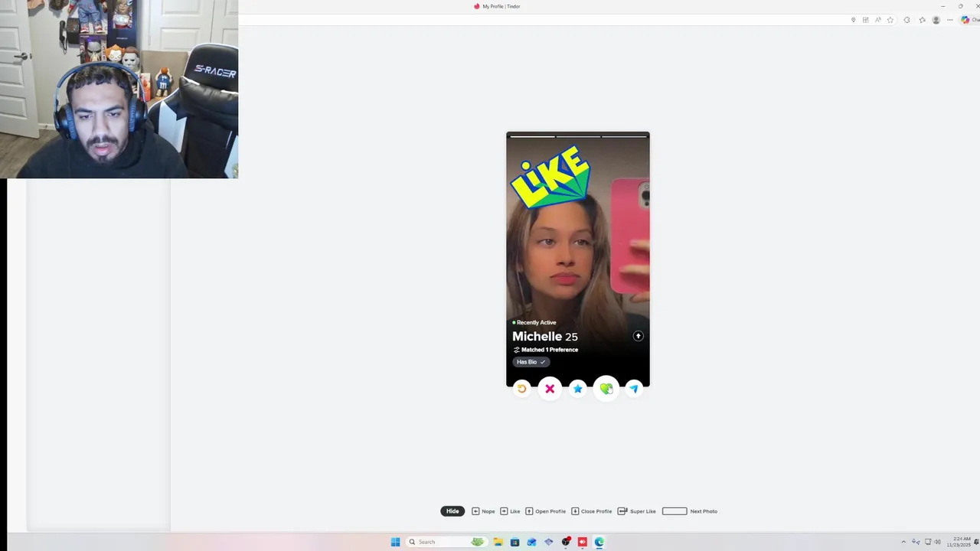The image size is (980, 551).
Task: Open File Explorer from the taskbar
Action: (x=498, y=542)
